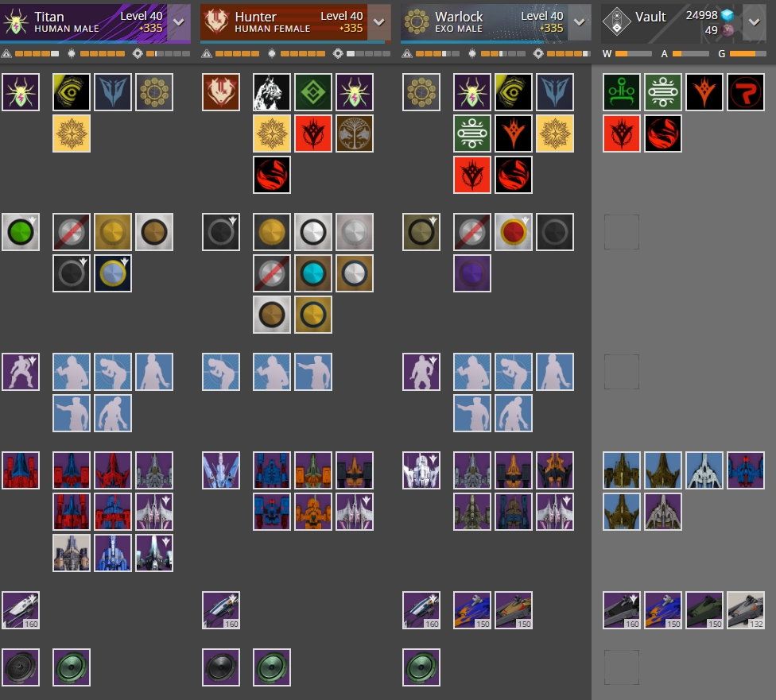The height and width of the screenshot is (700, 776).
Task: Select Hunter's white tiger emblem
Action: point(272,92)
